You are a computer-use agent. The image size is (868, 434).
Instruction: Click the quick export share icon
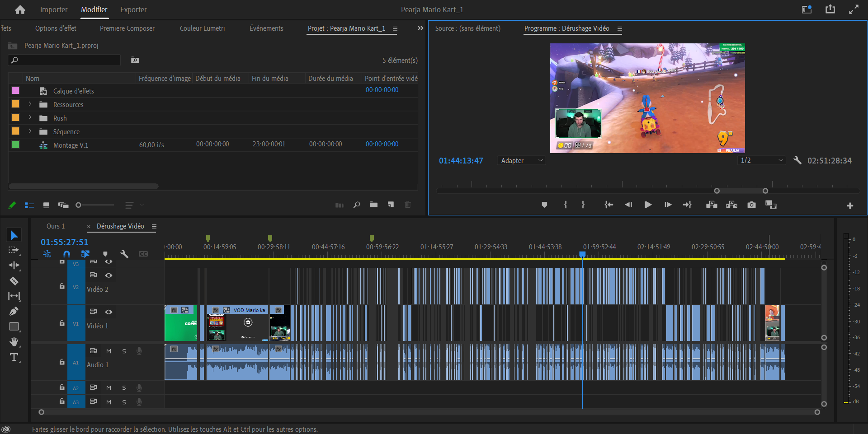point(830,9)
